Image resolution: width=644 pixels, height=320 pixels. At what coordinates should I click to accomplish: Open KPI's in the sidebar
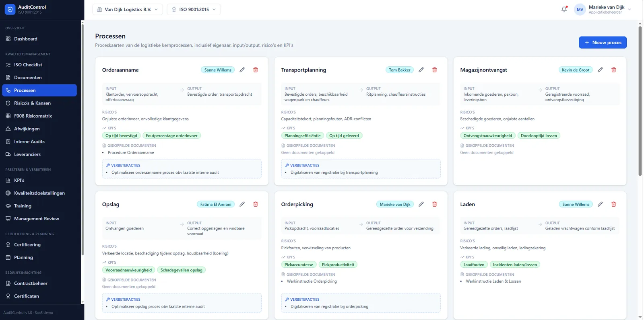39,181
